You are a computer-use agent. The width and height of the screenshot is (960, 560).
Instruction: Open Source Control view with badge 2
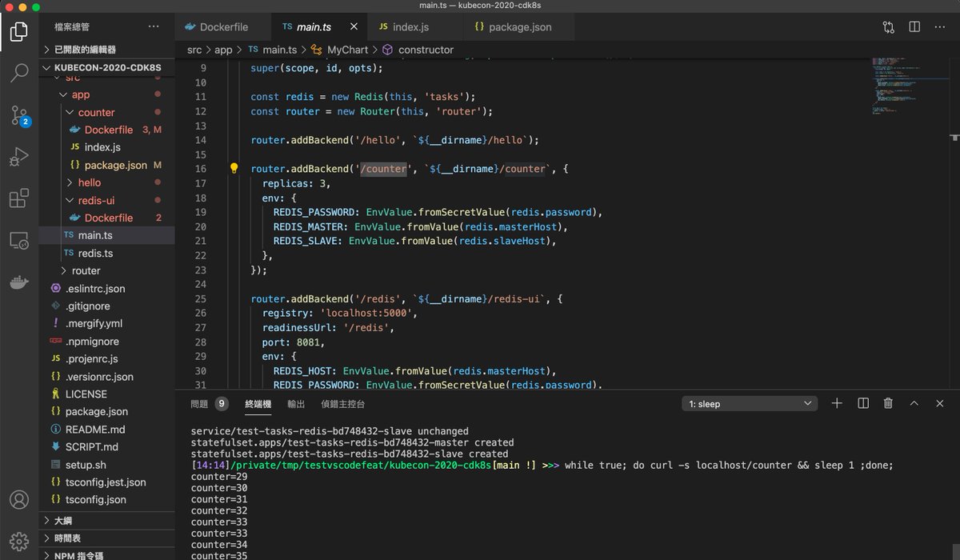[19, 115]
